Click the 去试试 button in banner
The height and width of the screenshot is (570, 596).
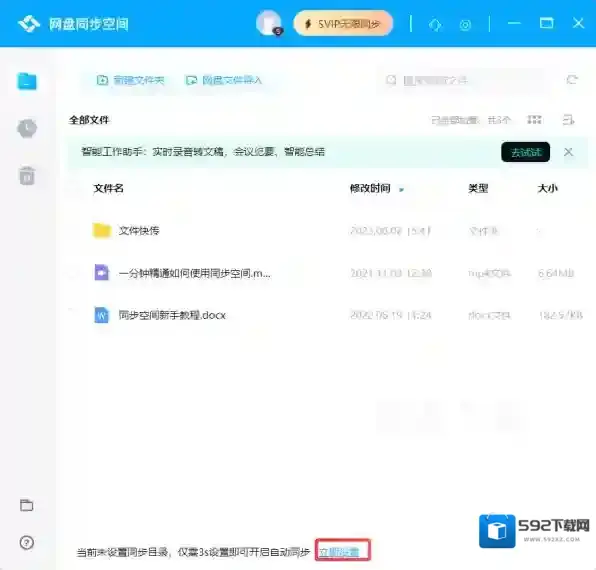(x=525, y=152)
